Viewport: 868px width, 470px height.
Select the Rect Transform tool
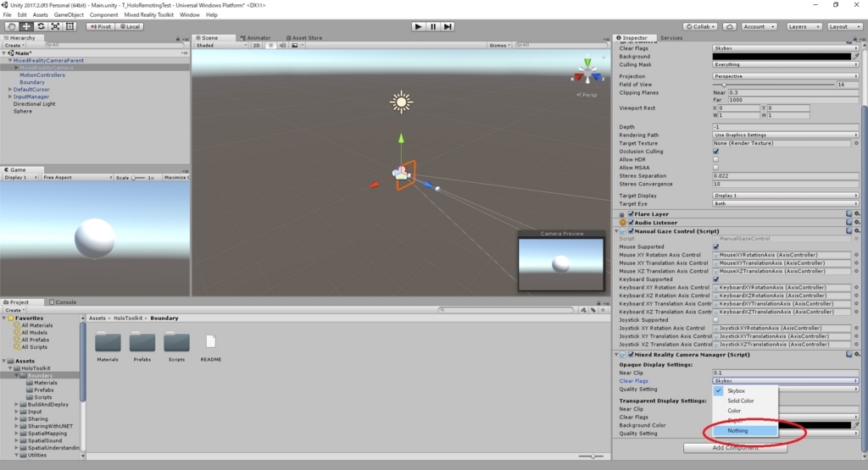coord(70,26)
